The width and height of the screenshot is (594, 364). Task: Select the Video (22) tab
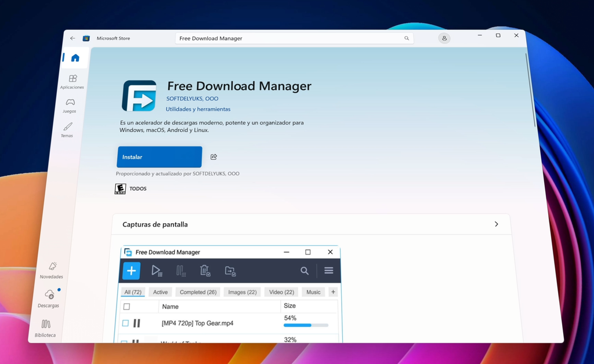click(281, 292)
